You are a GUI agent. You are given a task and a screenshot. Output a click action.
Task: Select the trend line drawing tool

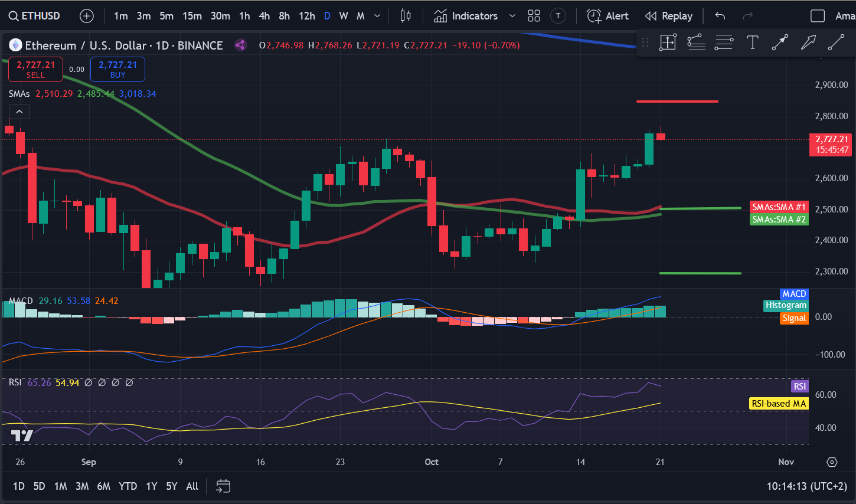click(836, 42)
